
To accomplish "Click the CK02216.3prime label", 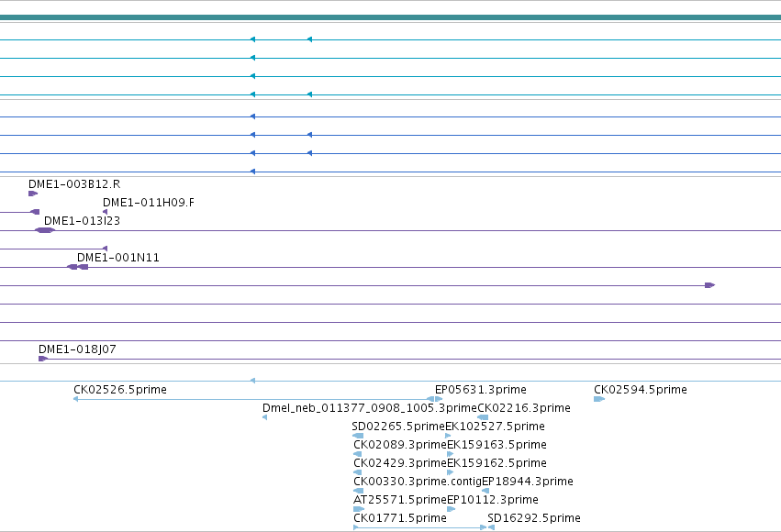I will tap(524, 408).
